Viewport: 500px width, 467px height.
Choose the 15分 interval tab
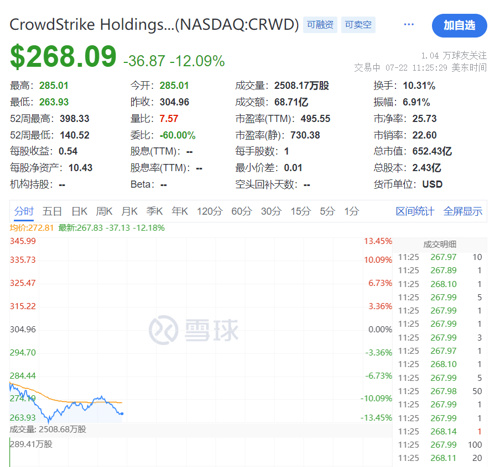pos(301,211)
